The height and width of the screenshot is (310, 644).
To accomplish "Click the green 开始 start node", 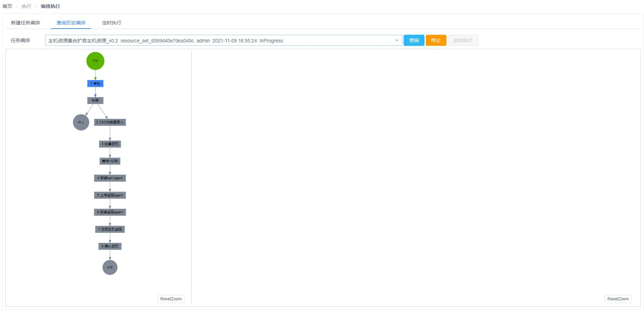I will (95, 61).
